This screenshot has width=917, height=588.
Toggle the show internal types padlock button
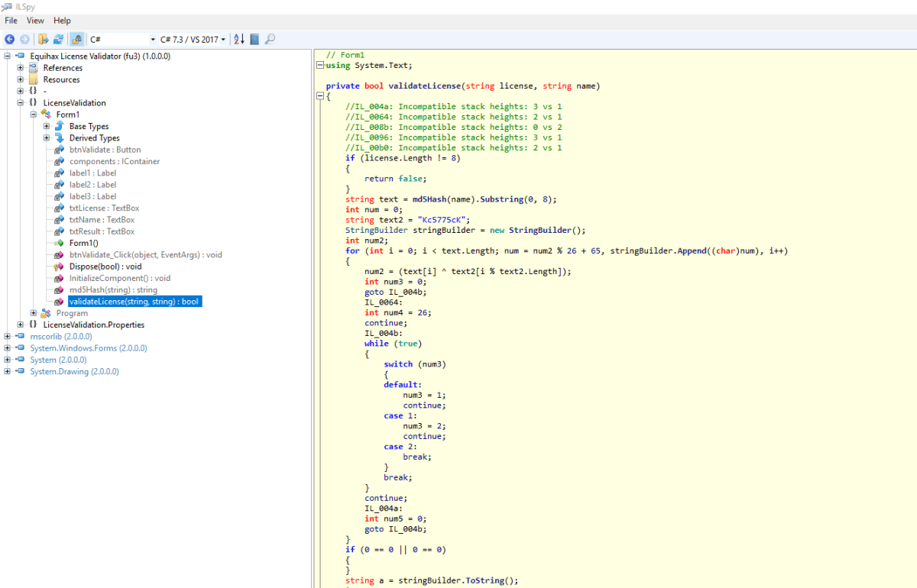point(76,39)
